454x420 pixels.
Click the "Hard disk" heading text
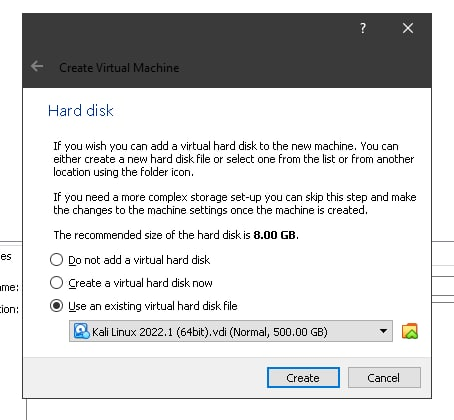[81, 111]
